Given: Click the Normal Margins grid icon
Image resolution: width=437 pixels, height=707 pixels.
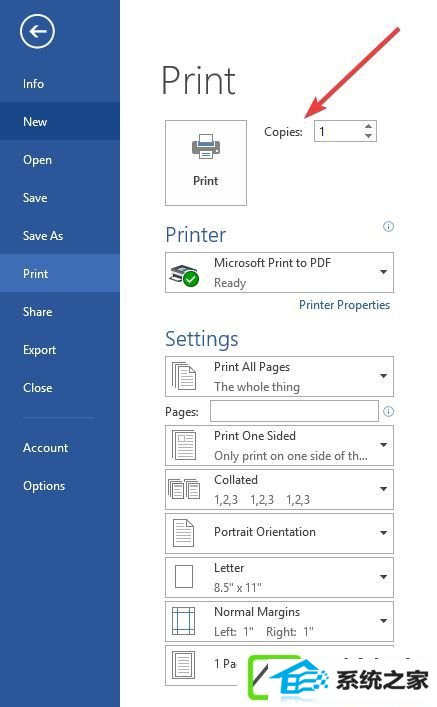Looking at the screenshot, I should (x=184, y=621).
